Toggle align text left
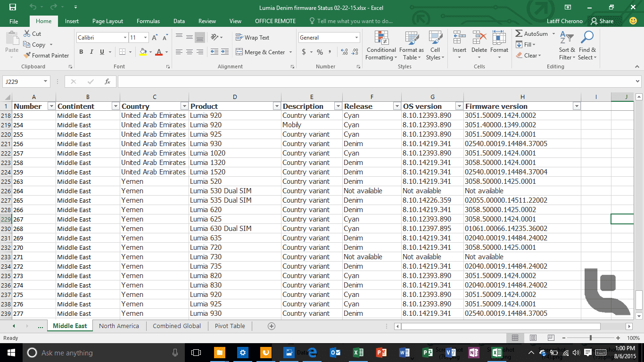 [179, 52]
